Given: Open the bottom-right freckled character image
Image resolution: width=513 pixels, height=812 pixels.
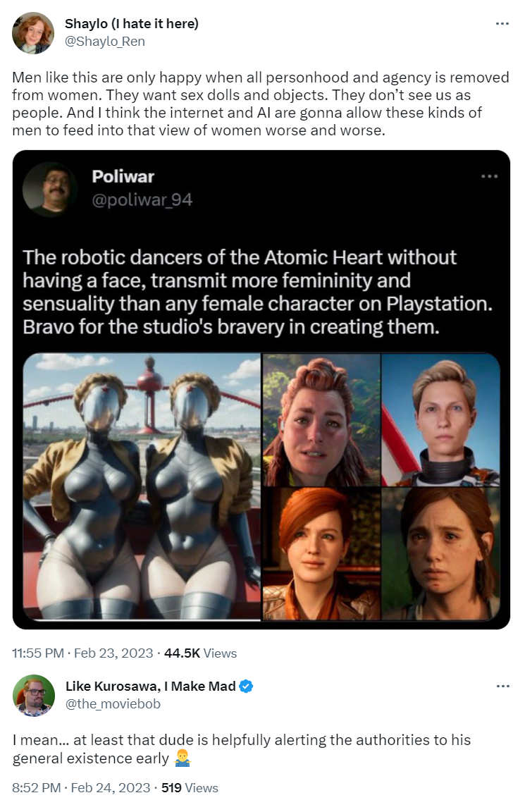Looking at the screenshot, I should pyautogui.click(x=440, y=553).
